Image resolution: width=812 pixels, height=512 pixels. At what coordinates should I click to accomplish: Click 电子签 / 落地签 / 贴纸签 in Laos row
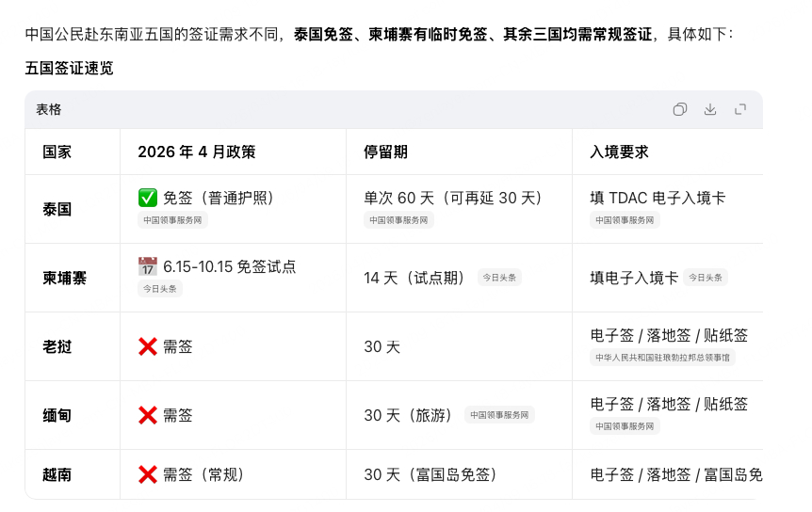tap(669, 335)
